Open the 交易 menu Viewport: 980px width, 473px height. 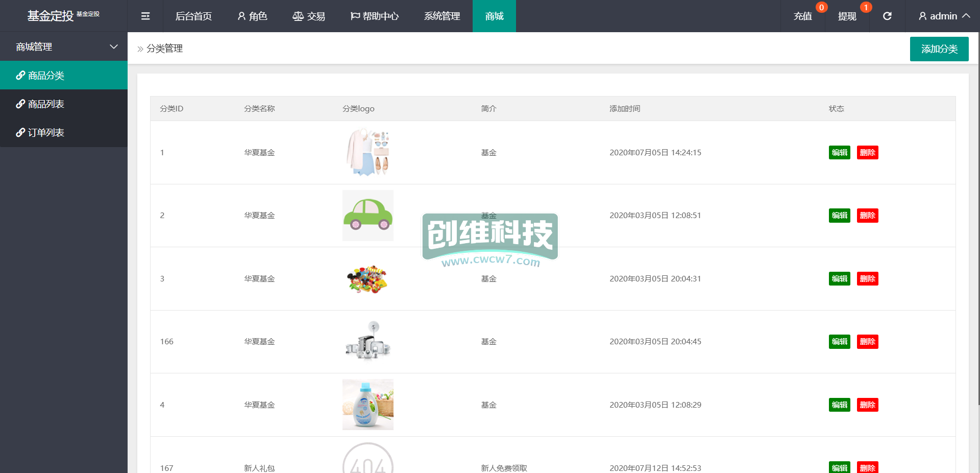pos(309,16)
